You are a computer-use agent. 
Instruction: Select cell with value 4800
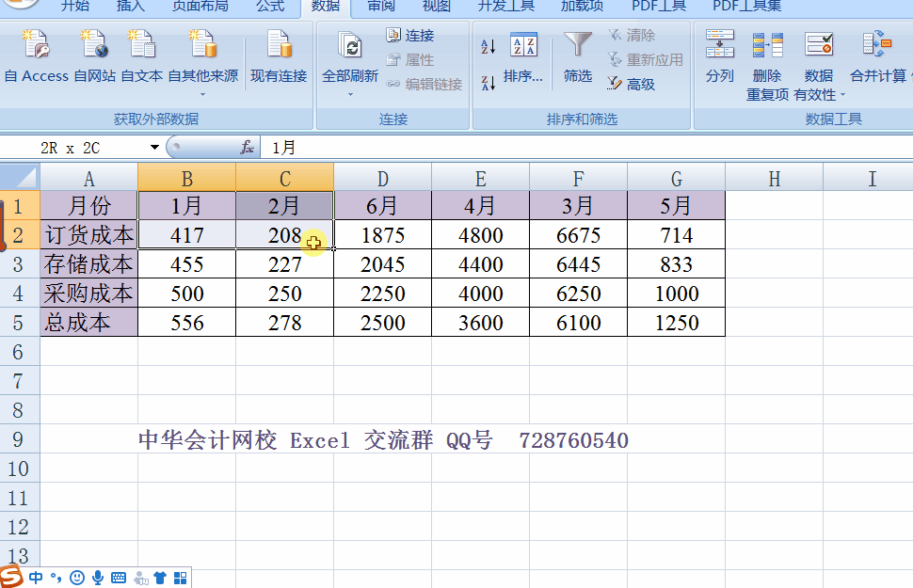[x=480, y=235]
